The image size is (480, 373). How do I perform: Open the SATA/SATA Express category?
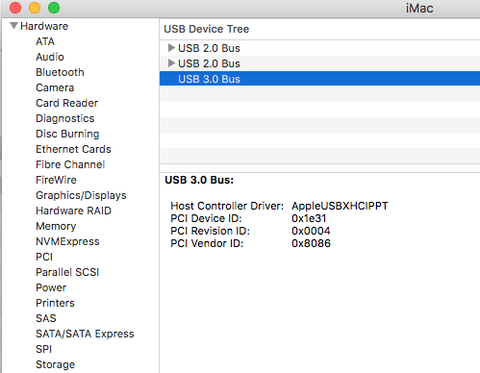85,334
